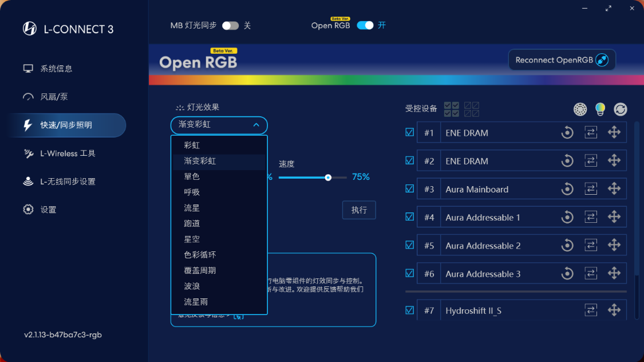This screenshot has width=644, height=362.
Task: Click the dotted circle LED icon above device list
Action: point(580,109)
